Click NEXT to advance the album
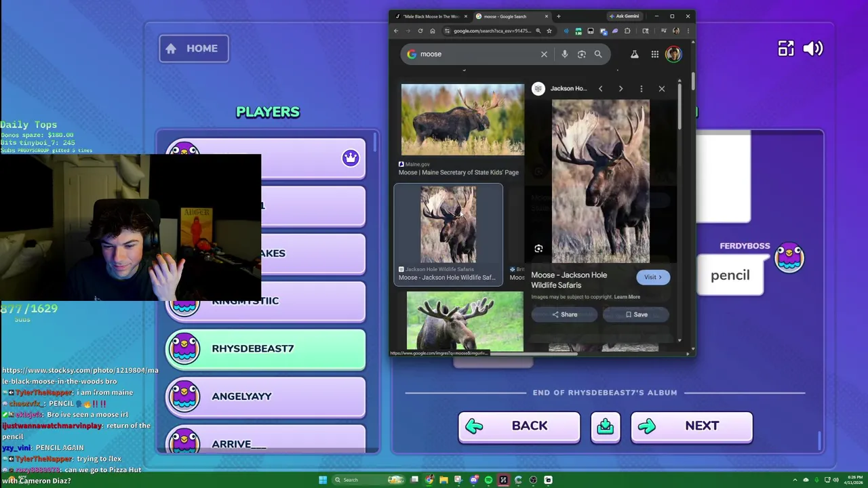 (692, 426)
